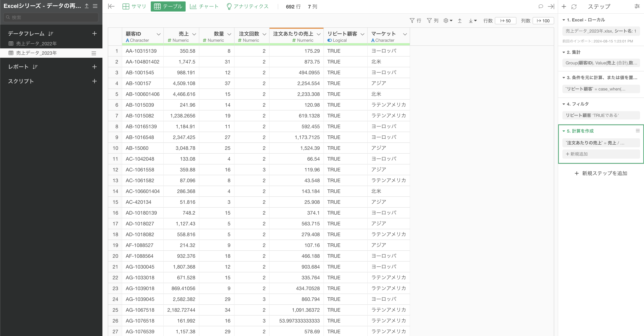Add a new data frame with the plus icon
The width and height of the screenshot is (644, 336).
coord(94,33)
